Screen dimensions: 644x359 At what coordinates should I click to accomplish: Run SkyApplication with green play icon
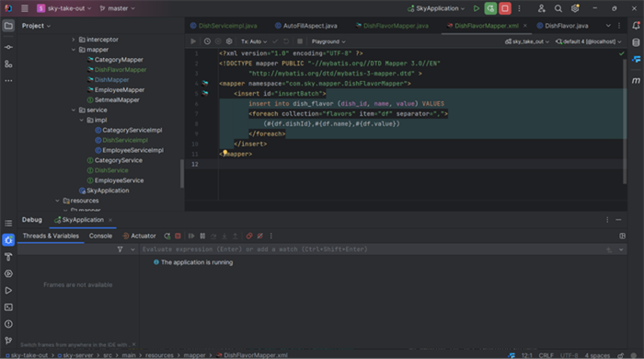tap(476, 8)
